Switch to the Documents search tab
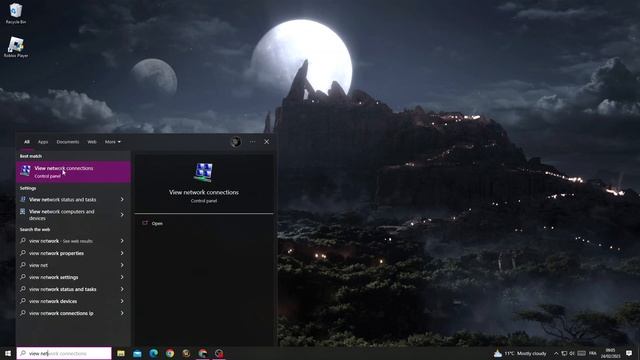This screenshot has height=360, width=640. (x=67, y=142)
